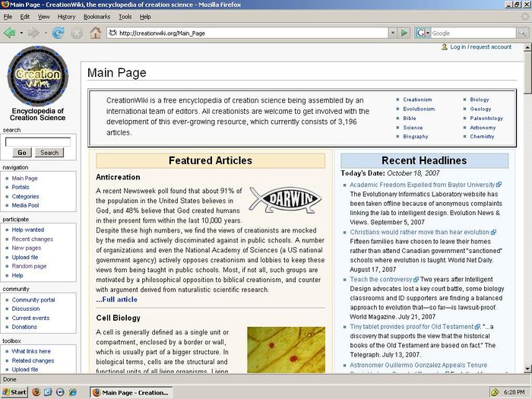This screenshot has height=399, width=532.
Task: Expand the Back button history dropdown arrow
Action: point(21,33)
